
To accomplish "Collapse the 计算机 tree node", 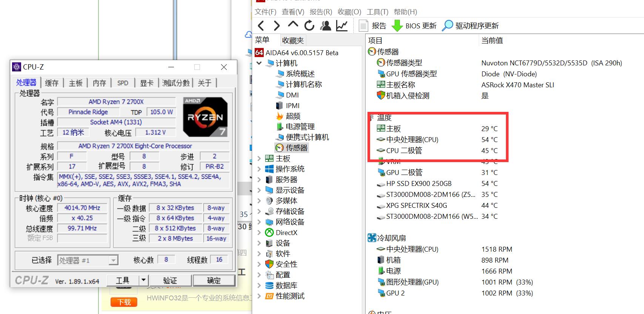I will pos(259,63).
